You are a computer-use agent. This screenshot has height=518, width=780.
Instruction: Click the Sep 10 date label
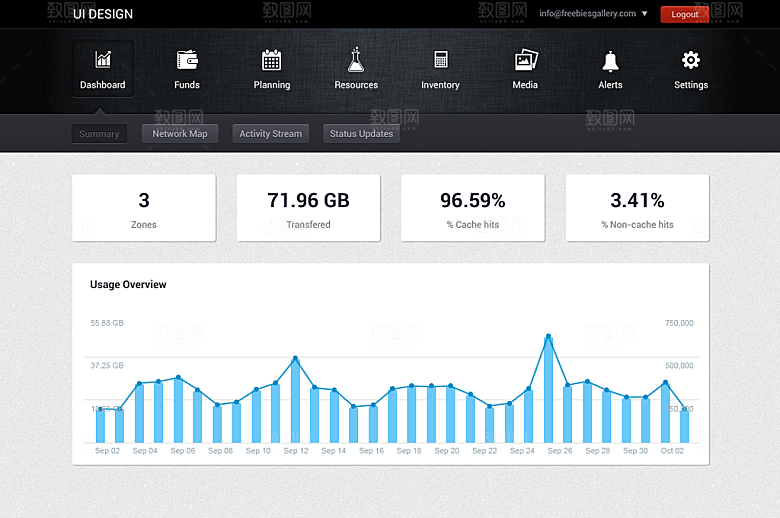pyautogui.click(x=258, y=451)
